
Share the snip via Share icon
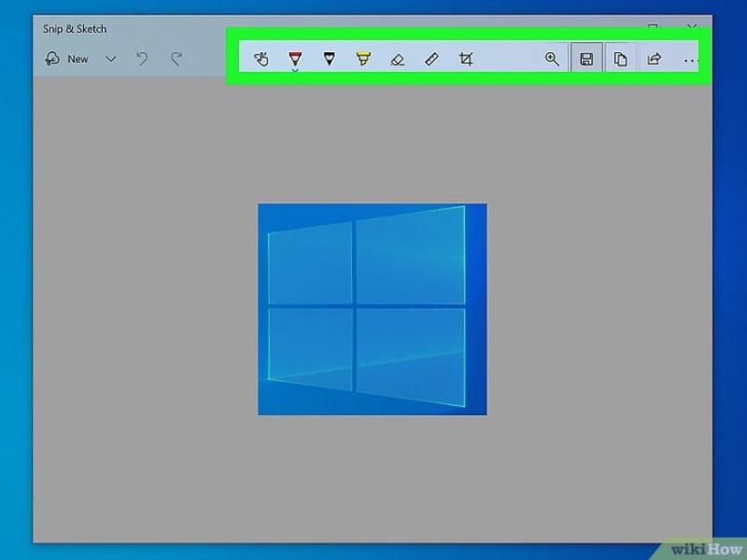click(x=655, y=59)
